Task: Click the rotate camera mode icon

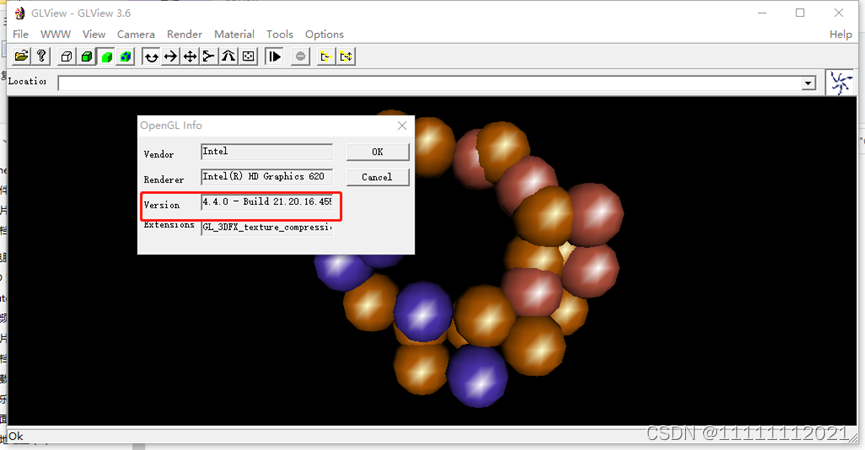Action: 151,57
